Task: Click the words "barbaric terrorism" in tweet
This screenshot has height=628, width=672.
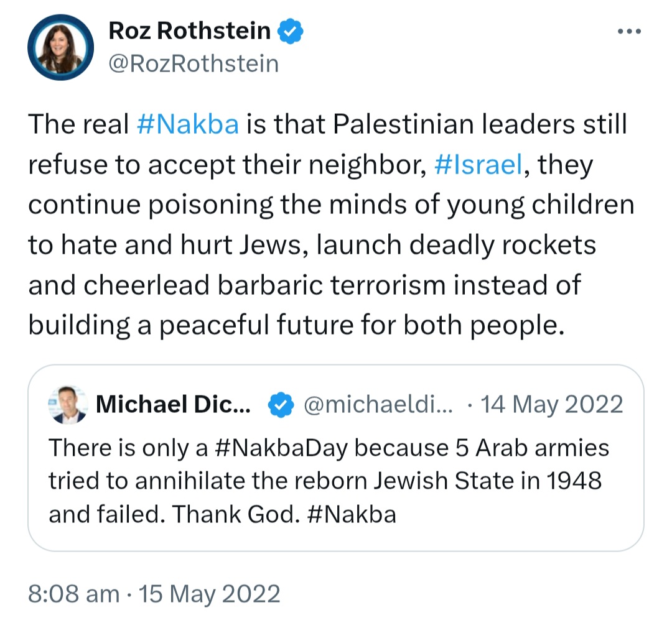Action: (332, 285)
